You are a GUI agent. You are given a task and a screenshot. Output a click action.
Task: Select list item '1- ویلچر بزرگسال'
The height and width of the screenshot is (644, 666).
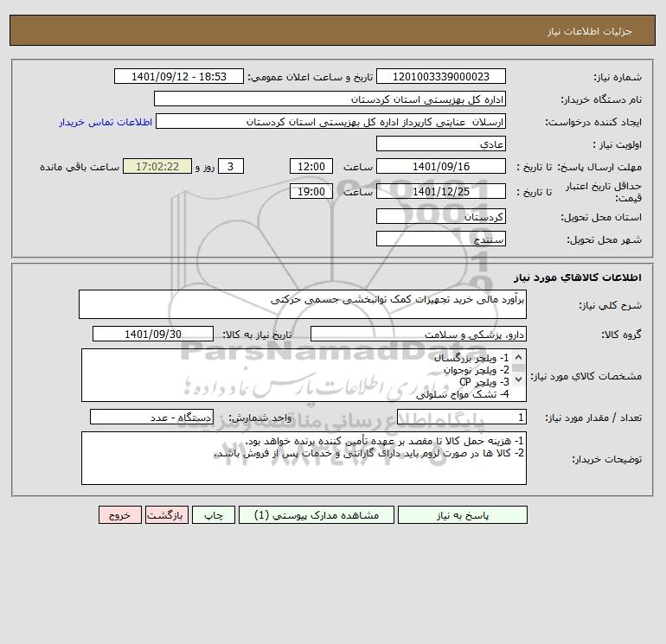(471, 358)
